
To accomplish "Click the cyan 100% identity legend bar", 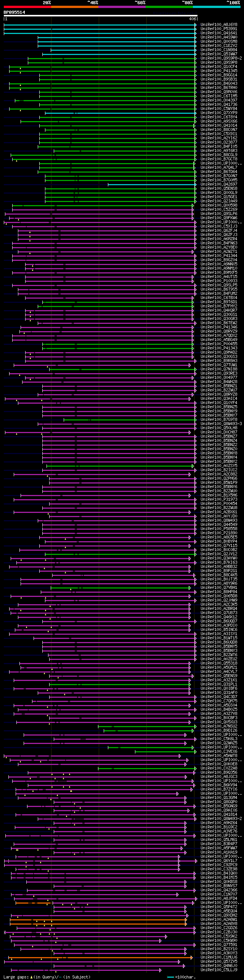I will tap(217, 7).
